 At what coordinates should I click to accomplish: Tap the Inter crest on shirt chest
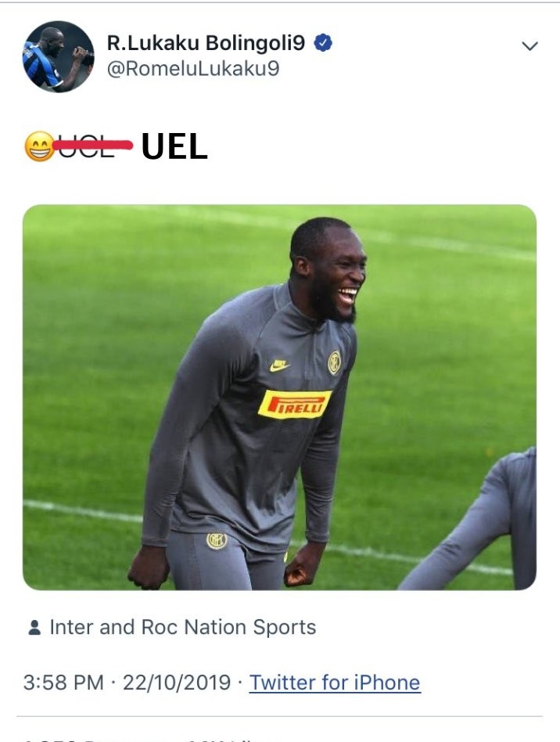335,363
